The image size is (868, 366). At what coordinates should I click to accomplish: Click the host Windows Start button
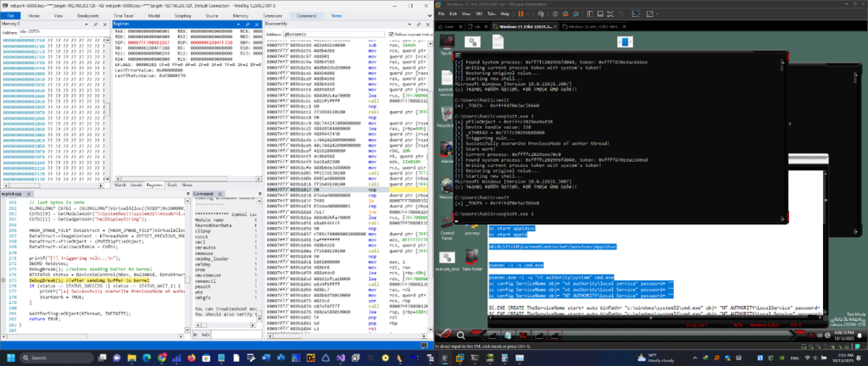click(x=9, y=358)
